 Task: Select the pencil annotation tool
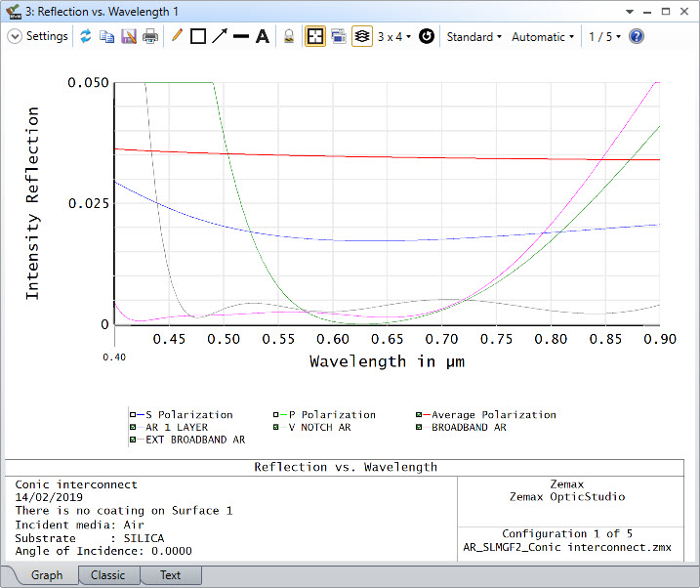pyautogui.click(x=177, y=36)
